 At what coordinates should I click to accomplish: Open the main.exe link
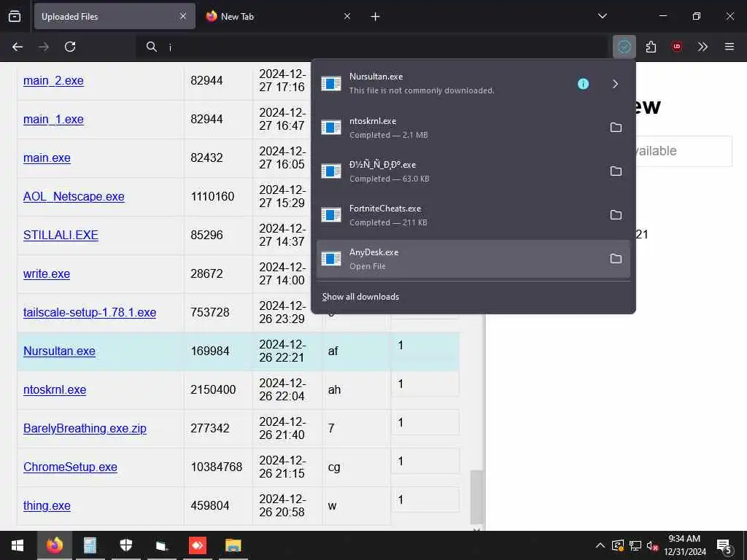(47, 157)
